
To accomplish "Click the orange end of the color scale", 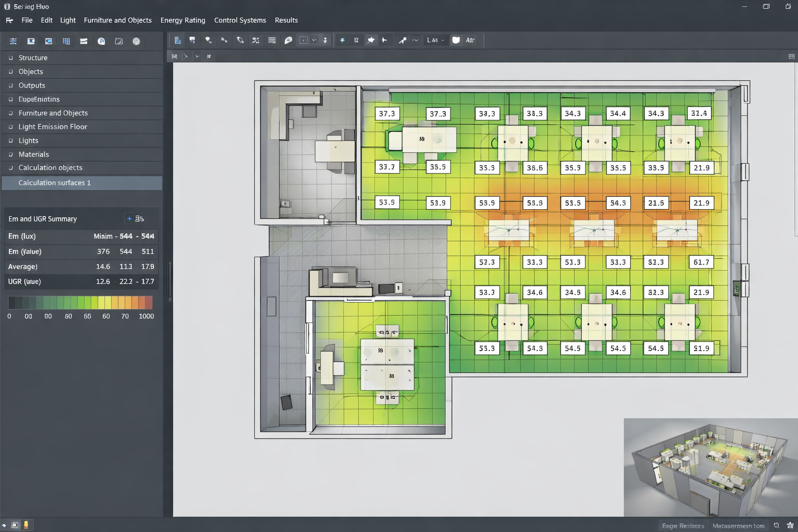I will (148, 303).
